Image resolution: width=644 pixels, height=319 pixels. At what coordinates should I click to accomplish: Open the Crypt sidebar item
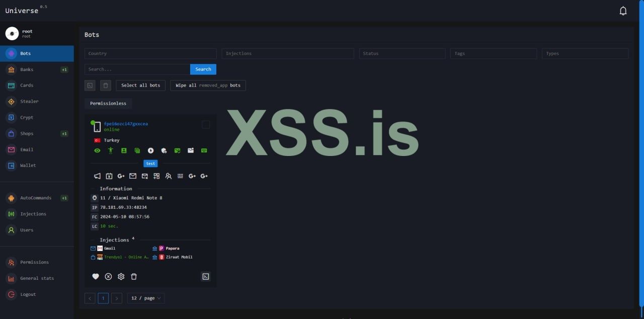pos(37,117)
